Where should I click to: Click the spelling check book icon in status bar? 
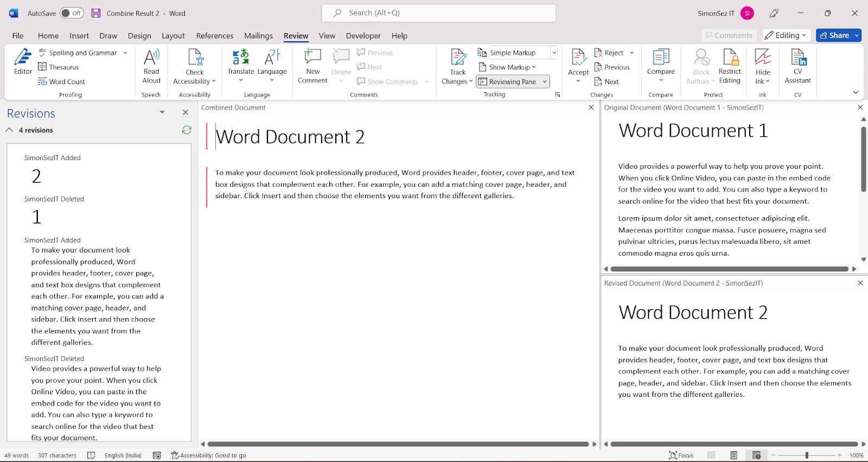coord(91,455)
